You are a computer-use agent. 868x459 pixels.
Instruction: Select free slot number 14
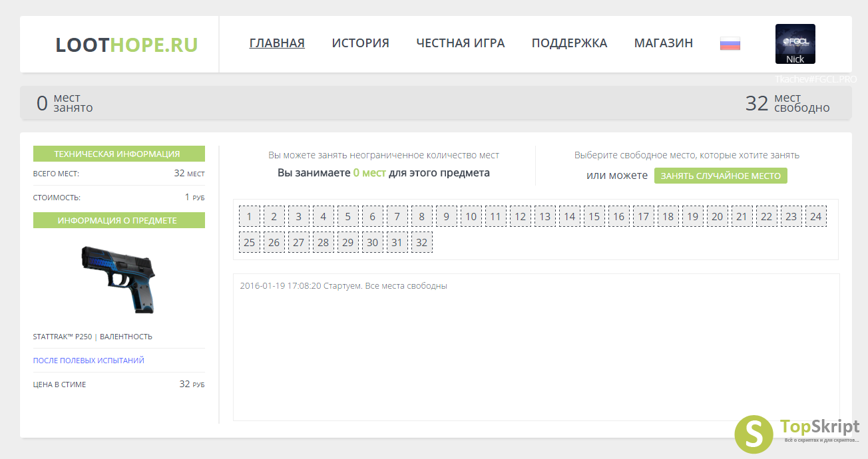tap(570, 216)
